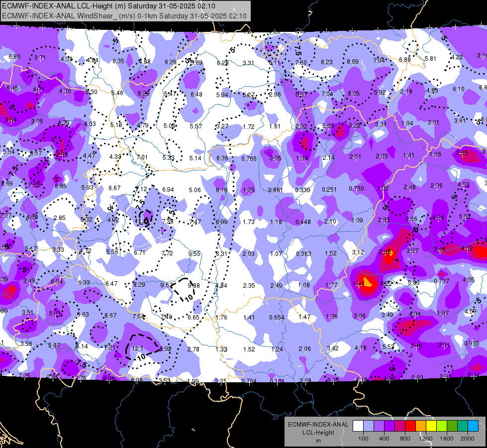
Task: Click the map value '0.730'
Action: (357, 189)
